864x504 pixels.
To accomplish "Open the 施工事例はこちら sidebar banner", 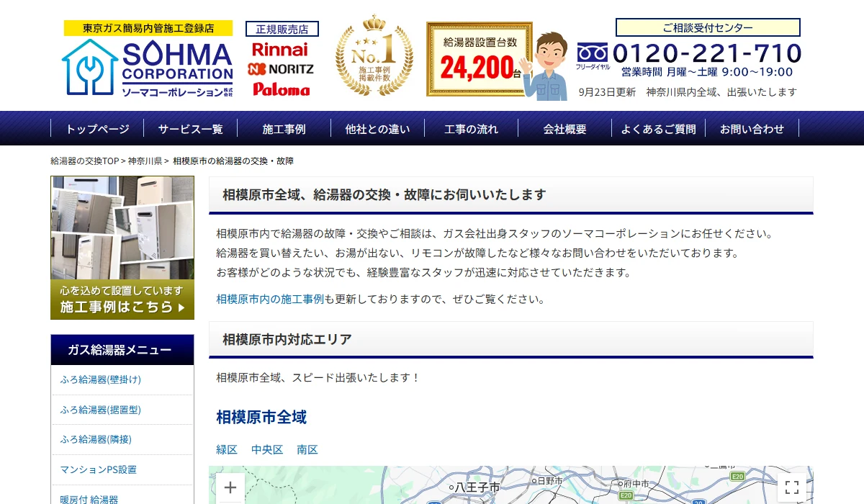I will pyautogui.click(x=122, y=248).
